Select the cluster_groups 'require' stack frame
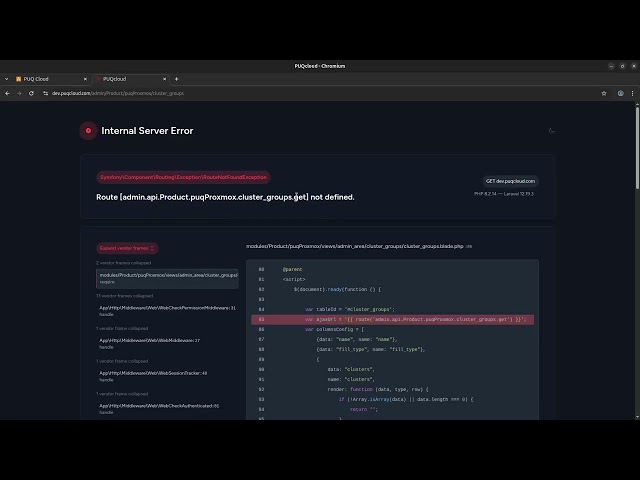 click(167, 278)
